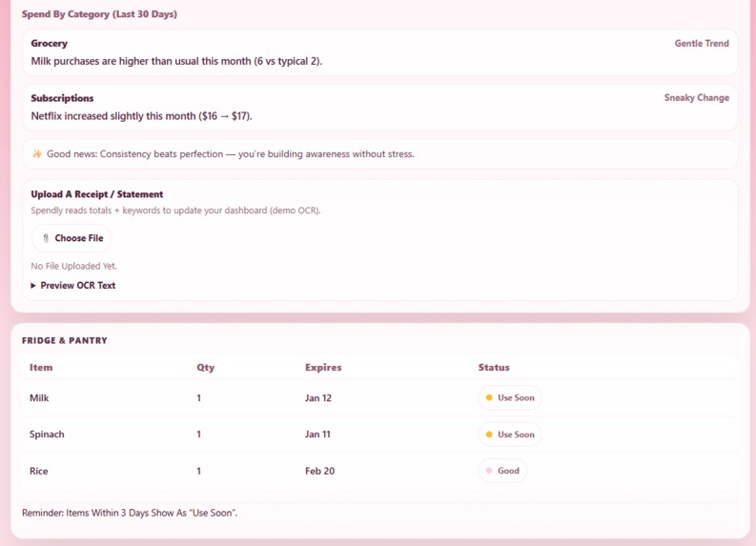
Task: Click the Spendly reads totals description
Action: tap(175, 211)
